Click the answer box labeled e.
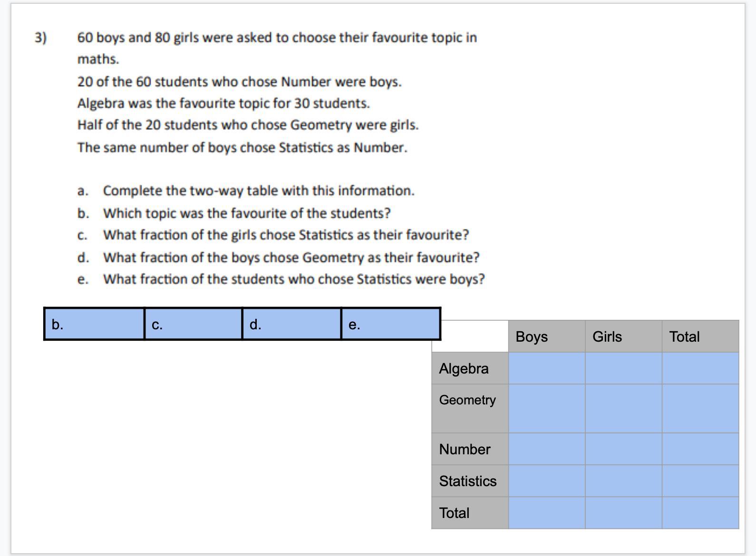 (391, 324)
